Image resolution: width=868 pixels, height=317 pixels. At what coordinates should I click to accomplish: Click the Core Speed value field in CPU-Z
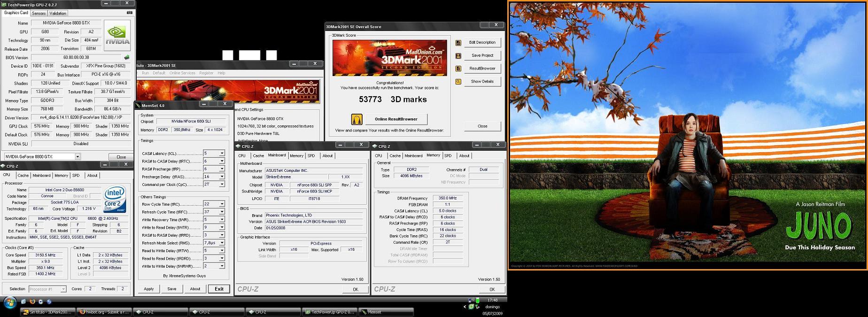pos(46,255)
